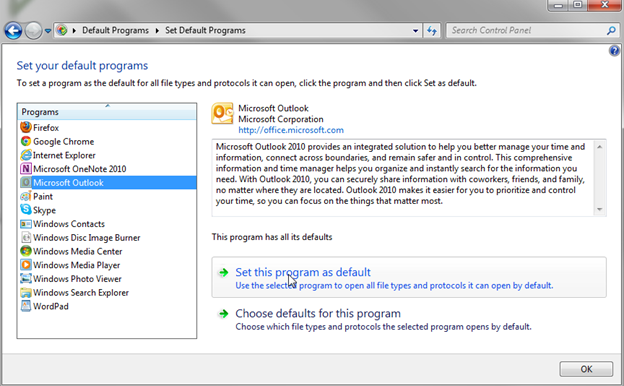Screen dimensions: 624x386
Task: Click Default Programs in the breadcrumb
Action: pyautogui.click(x=115, y=30)
